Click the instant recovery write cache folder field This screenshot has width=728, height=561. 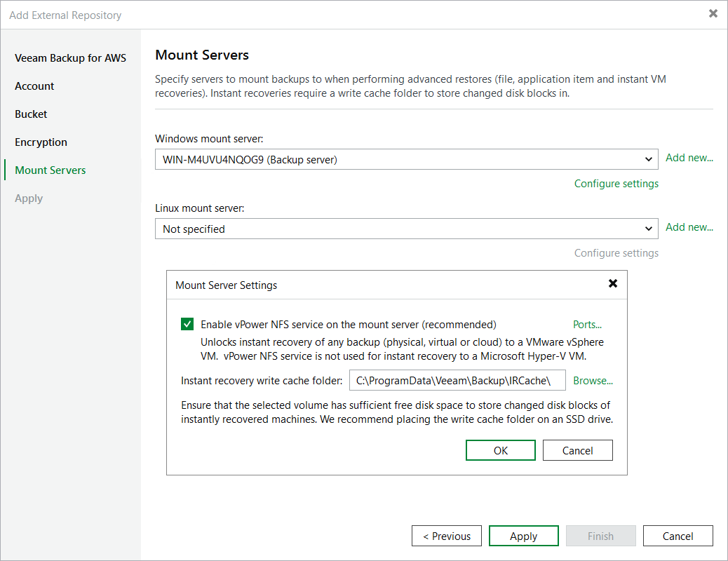pos(457,380)
